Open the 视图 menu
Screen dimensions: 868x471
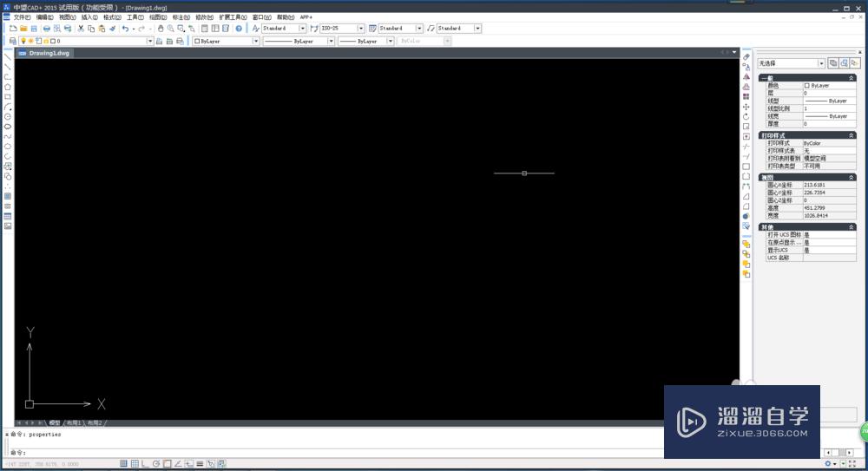tap(68, 17)
